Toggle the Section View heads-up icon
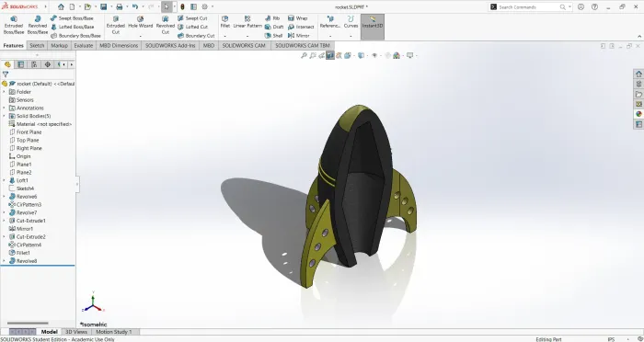This screenshot has height=342, width=644. (x=330, y=55)
